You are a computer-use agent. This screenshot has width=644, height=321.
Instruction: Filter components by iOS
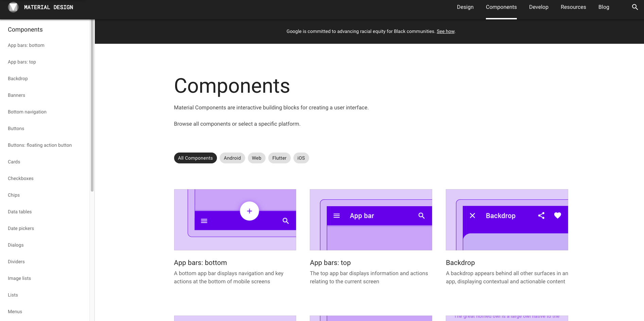pyautogui.click(x=301, y=158)
